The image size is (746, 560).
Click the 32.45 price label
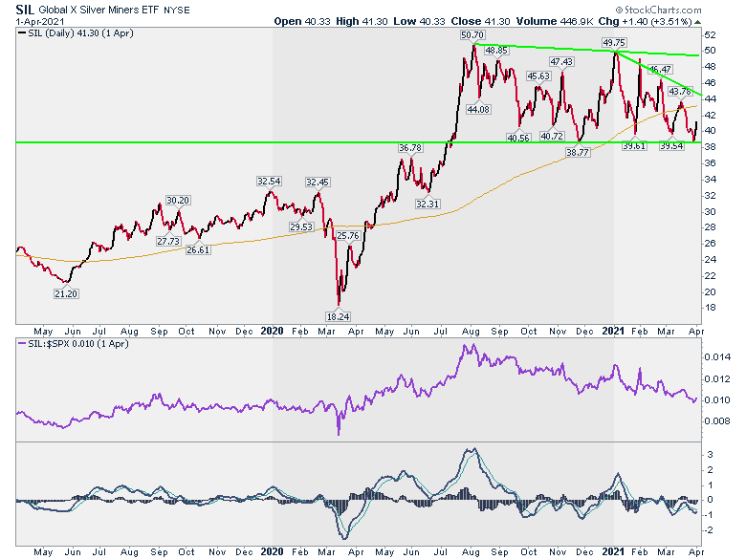click(318, 183)
